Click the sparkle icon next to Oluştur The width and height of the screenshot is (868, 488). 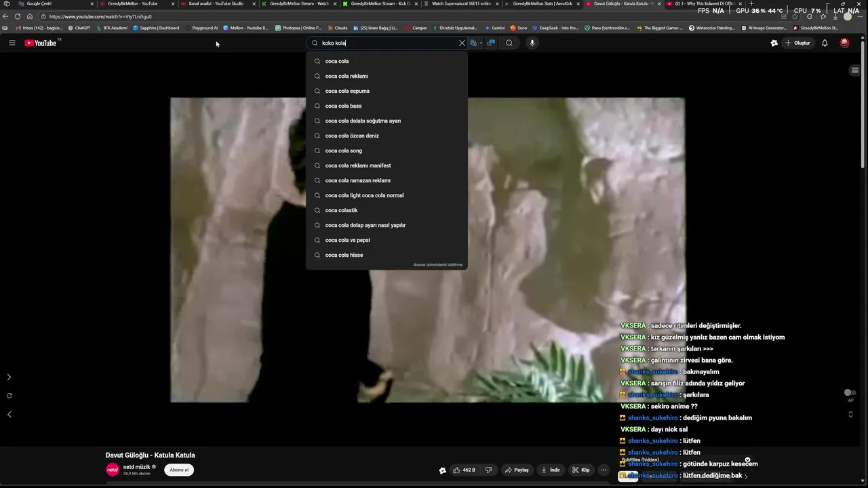click(x=774, y=43)
